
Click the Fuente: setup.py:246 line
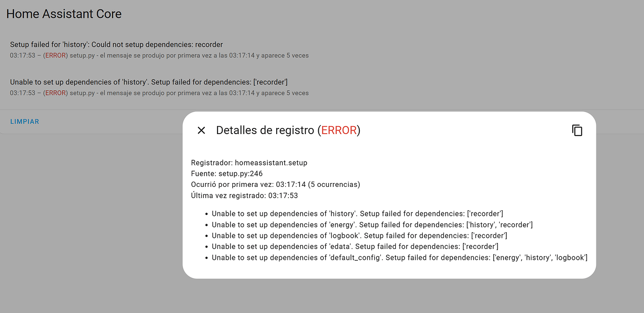pos(227,174)
